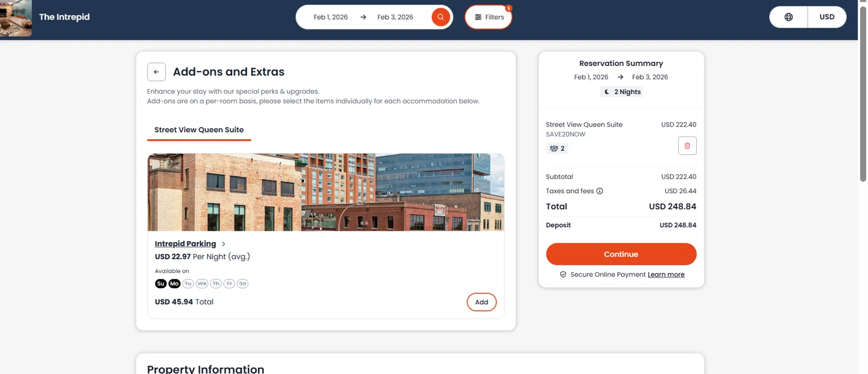Select the Feb 1, 2026 check-in date field
This screenshot has height=374, width=868.
point(330,17)
